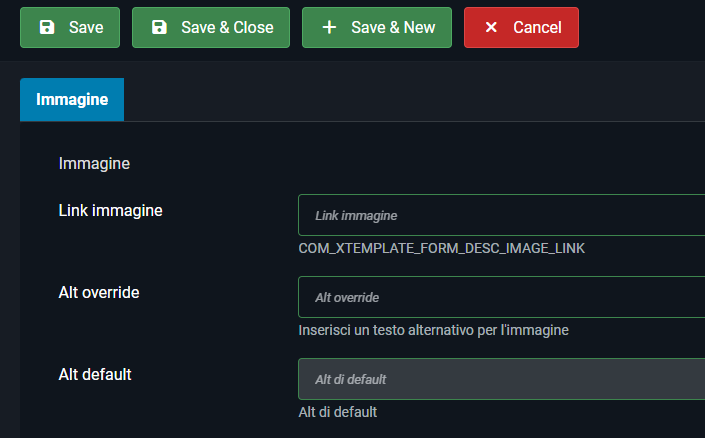The width and height of the screenshot is (705, 438).
Task: Focus the Link immagine input field
Action: click(501, 215)
